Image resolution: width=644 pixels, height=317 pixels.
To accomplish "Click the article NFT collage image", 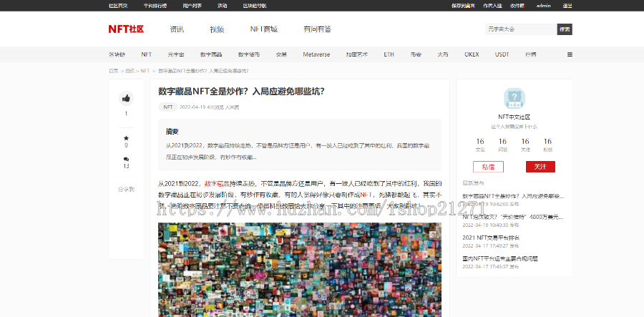I will click(x=300, y=270).
